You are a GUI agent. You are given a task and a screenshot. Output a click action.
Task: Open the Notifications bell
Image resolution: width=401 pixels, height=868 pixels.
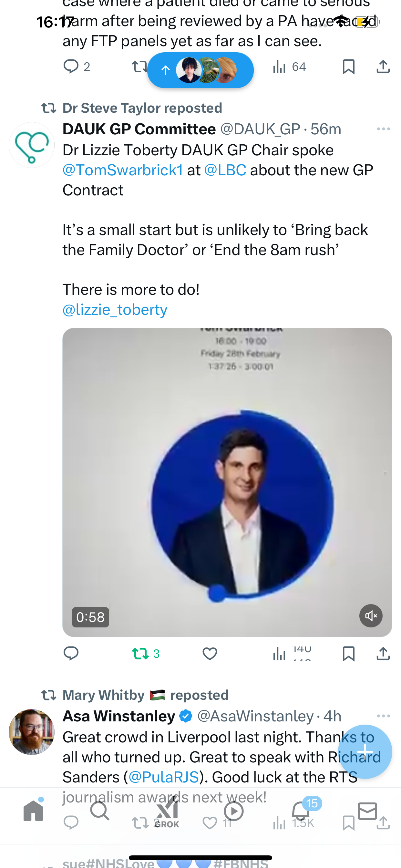(301, 811)
